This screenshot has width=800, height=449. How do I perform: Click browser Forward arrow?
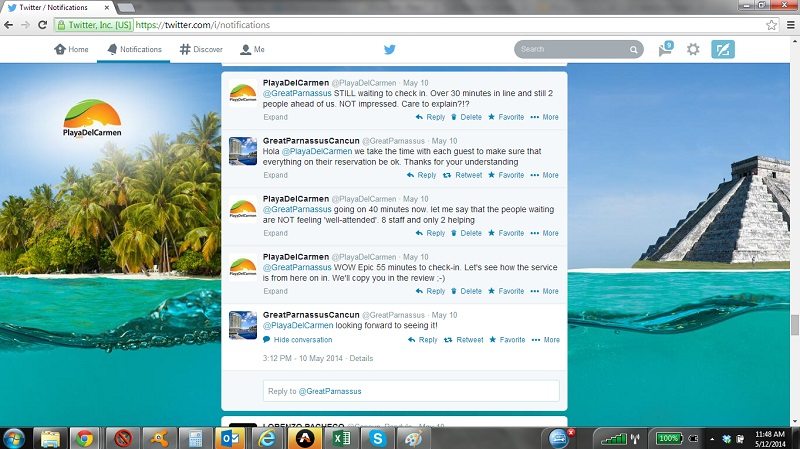(x=25, y=24)
